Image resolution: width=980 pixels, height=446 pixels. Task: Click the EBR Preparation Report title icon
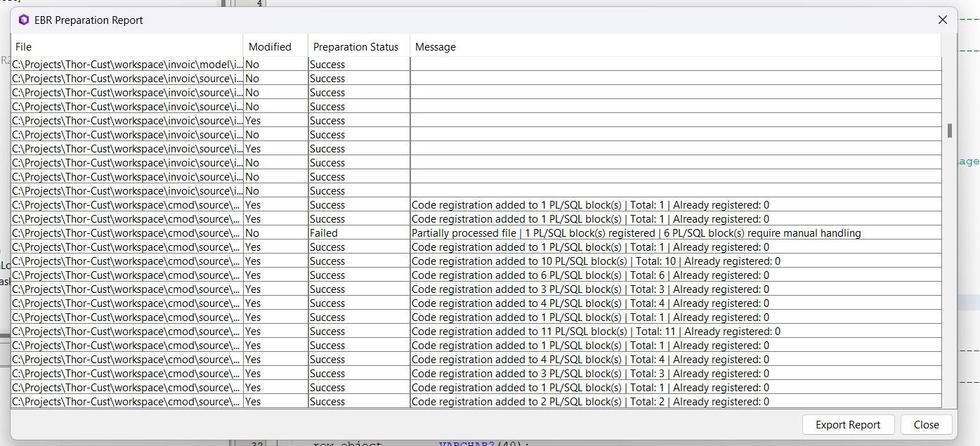pos(24,20)
